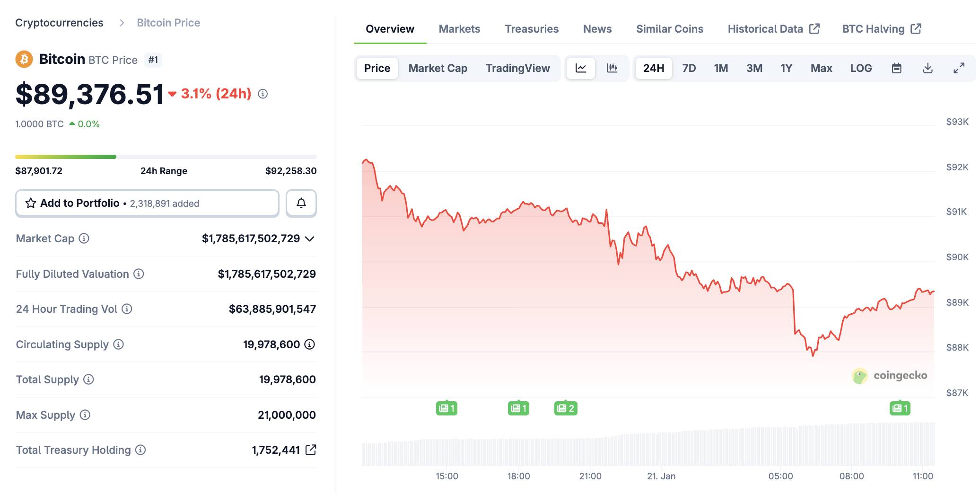Screen dimensions: 980x494
Task: Expand the Market Cap dropdown chevron
Action: [x=310, y=239]
